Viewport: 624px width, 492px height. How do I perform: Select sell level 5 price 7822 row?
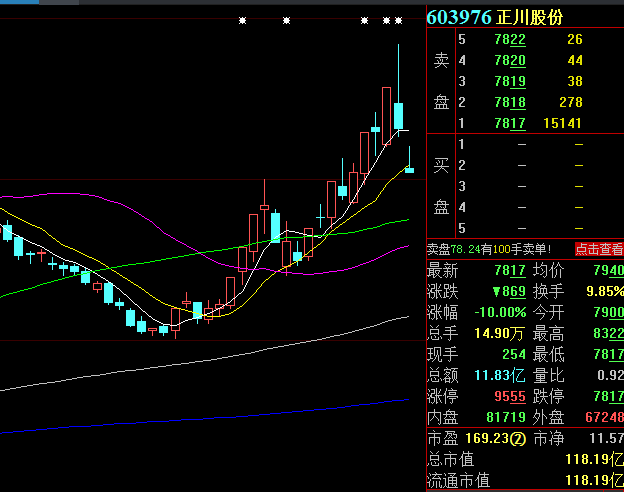click(x=520, y=39)
